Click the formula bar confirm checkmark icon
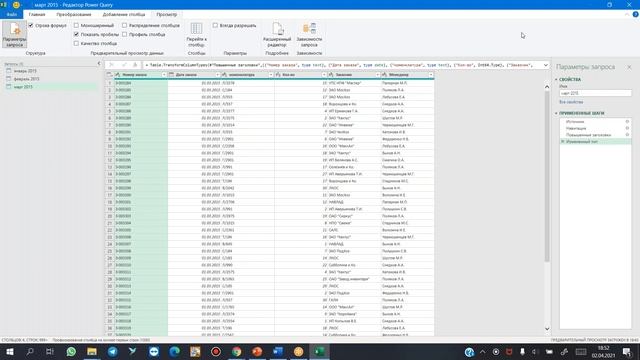Screen dimensions: 640x360 pos(124,65)
